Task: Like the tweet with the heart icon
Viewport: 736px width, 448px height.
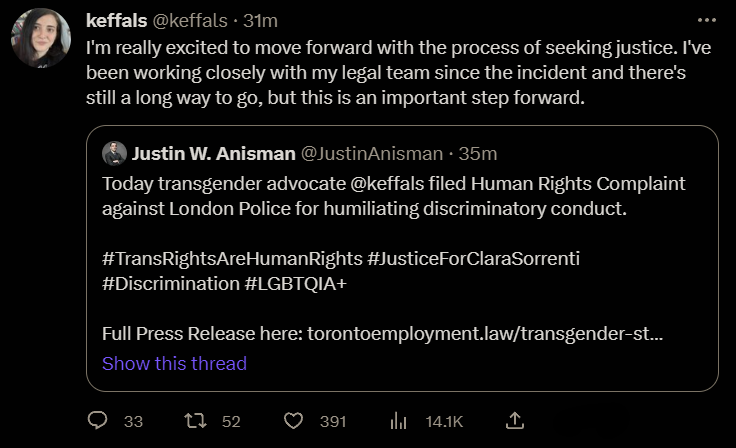Action: [x=293, y=421]
